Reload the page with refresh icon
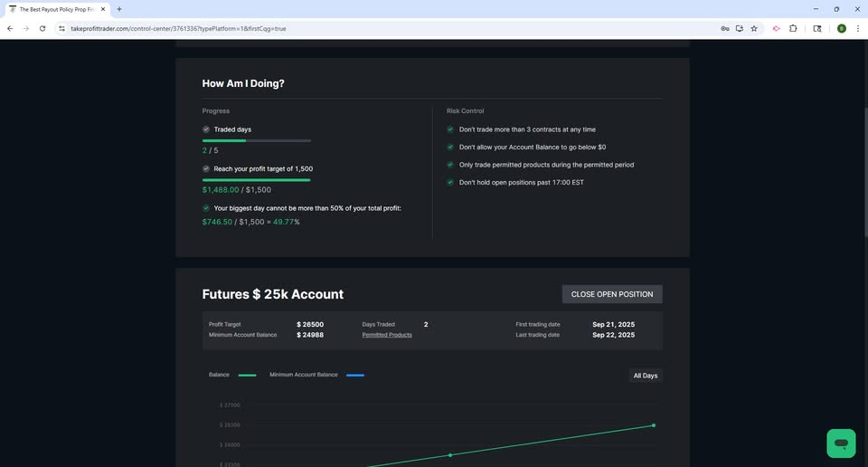868x467 pixels. click(42, 28)
